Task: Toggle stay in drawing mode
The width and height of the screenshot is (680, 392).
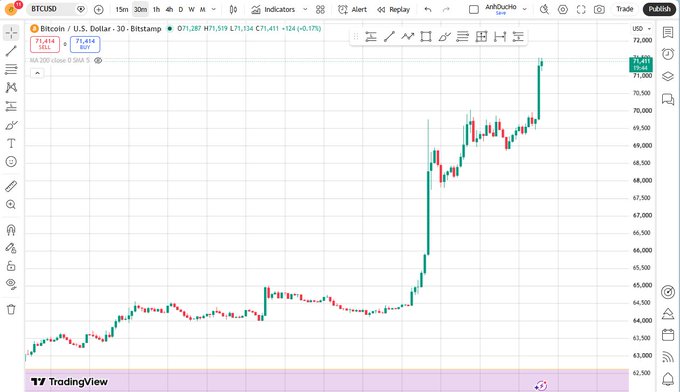Action: tap(11, 248)
